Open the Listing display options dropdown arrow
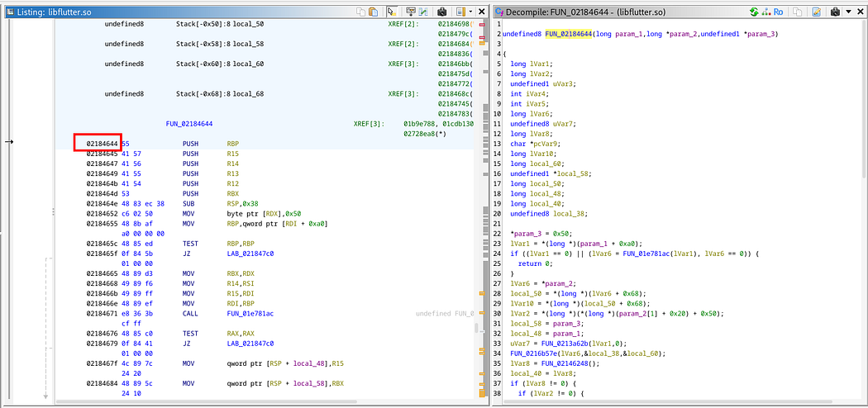The width and height of the screenshot is (868, 408). coord(470,11)
